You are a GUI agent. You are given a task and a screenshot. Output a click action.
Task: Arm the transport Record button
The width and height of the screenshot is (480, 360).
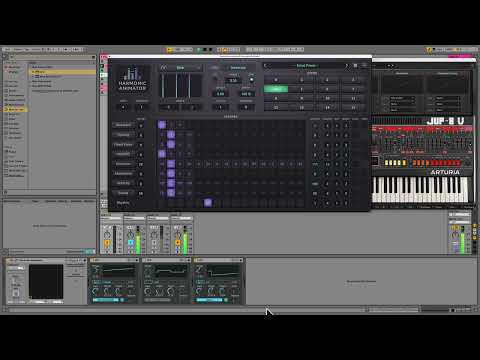pos(210,50)
